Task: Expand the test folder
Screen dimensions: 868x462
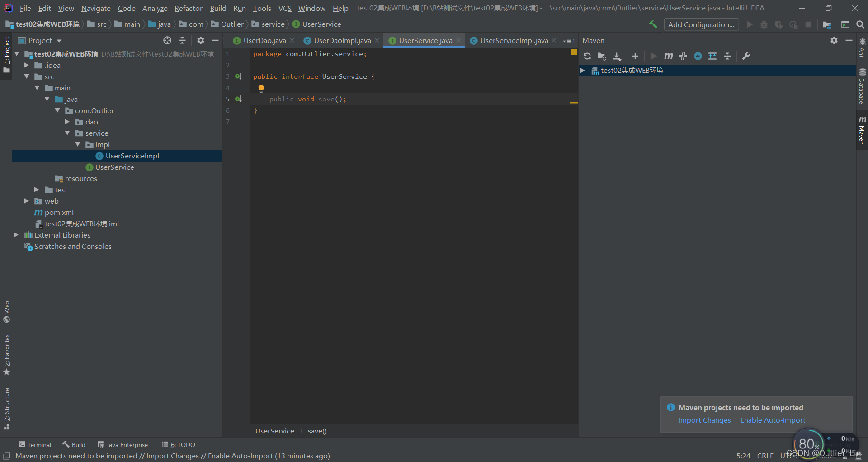Action: click(x=37, y=190)
